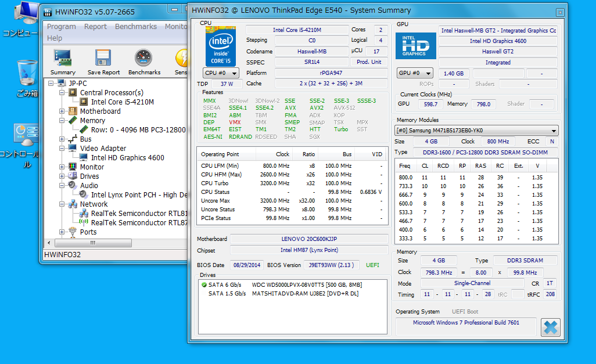Click the blue X close icon near OS info
596x364 pixels.
click(x=550, y=327)
